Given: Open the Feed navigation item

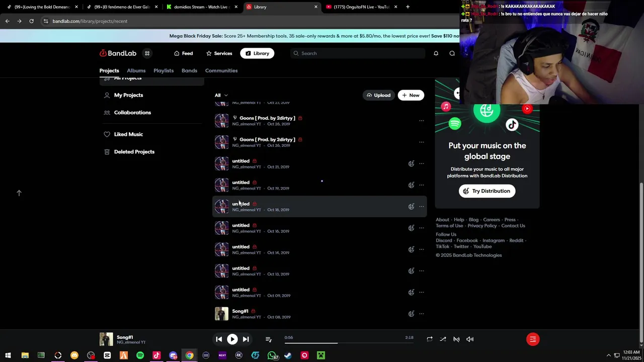Looking at the screenshot, I should coord(184,53).
